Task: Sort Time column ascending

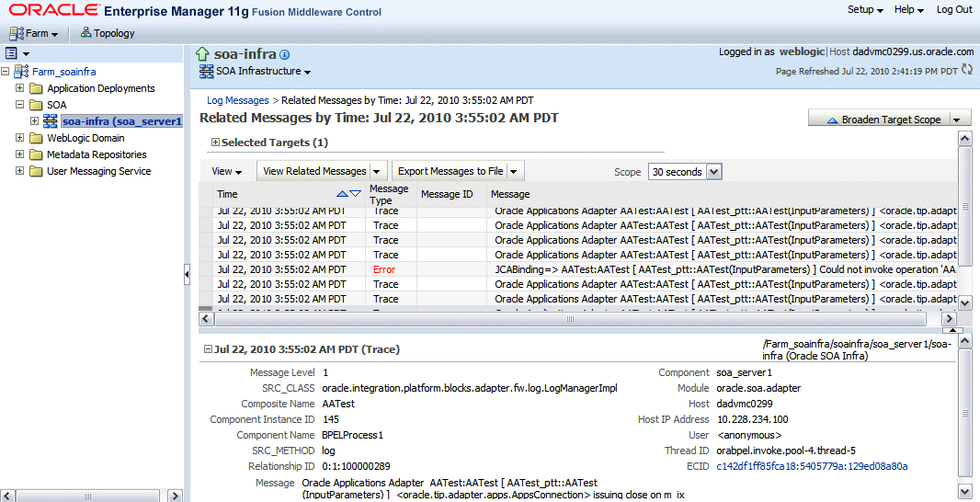Action: [342, 194]
